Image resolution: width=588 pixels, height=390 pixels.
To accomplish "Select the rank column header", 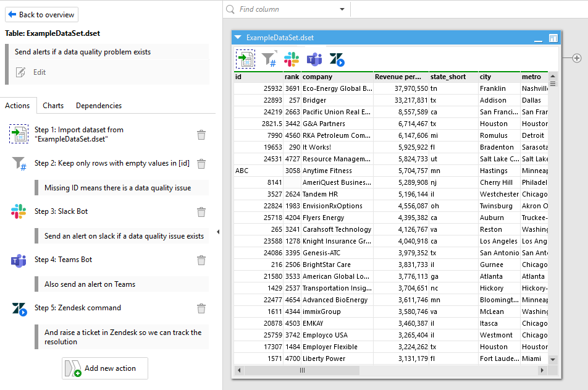I will 292,77.
